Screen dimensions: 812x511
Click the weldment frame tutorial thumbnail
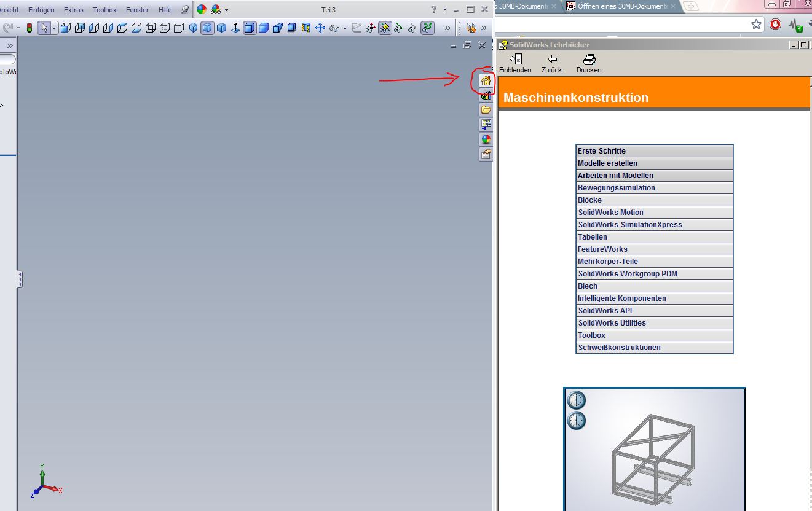tap(655, 449)
